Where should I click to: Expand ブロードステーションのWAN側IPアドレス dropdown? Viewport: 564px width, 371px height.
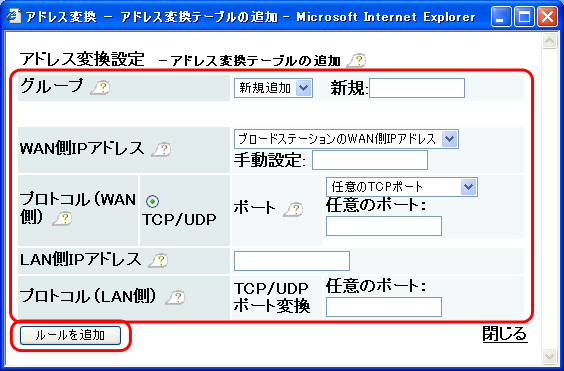click(346, 139)
